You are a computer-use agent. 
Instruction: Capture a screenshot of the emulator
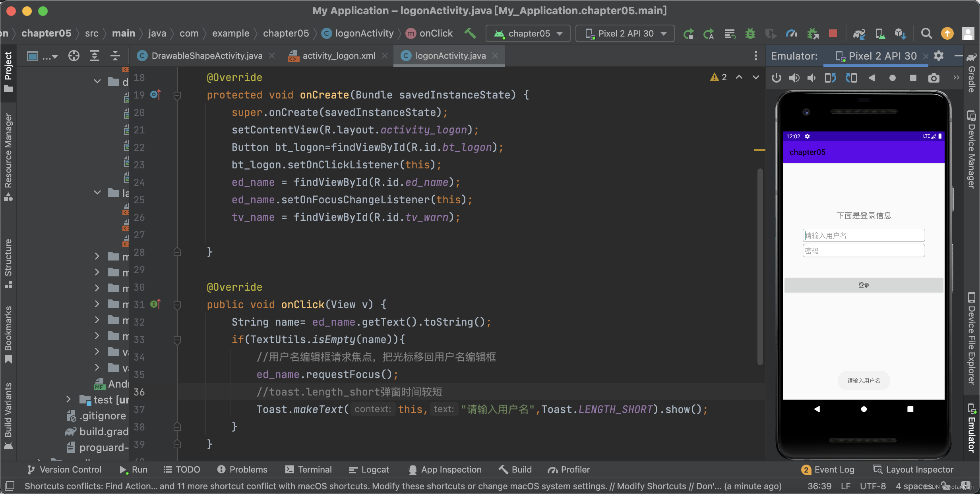(x=934, y=78)
